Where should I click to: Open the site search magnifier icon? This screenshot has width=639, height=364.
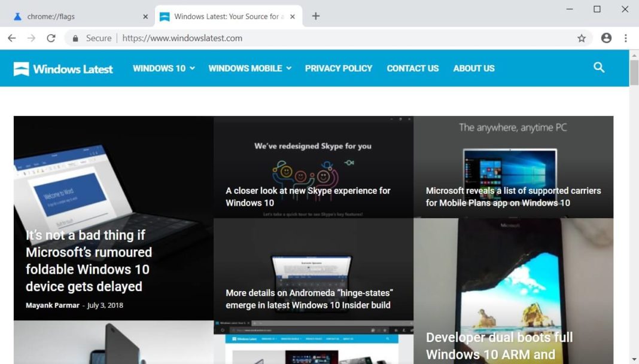[599, 68]
